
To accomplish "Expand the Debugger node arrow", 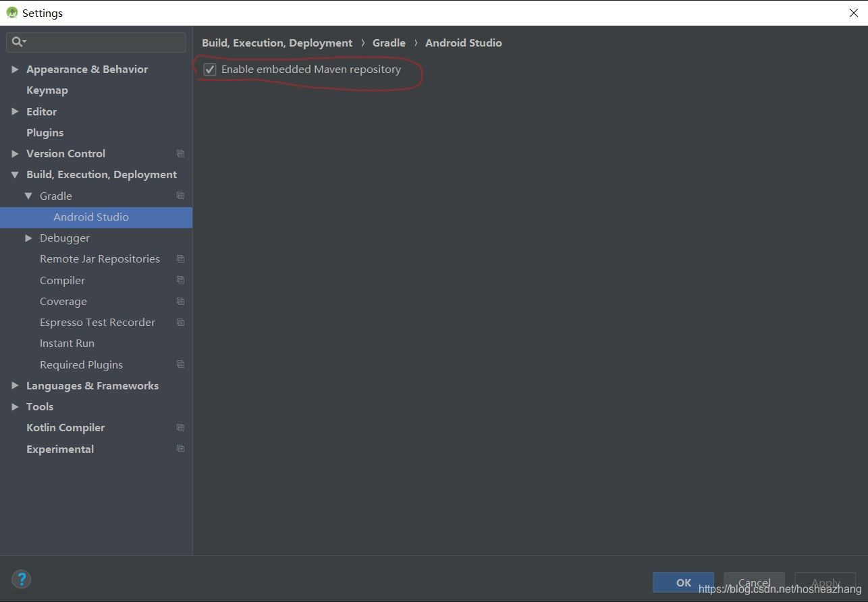I will click(x=28, y=238).
